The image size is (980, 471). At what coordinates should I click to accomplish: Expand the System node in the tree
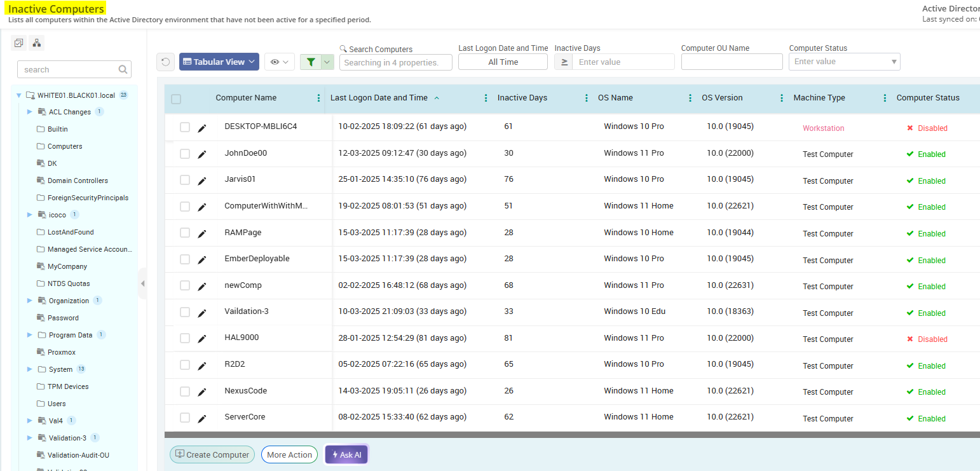29,369
